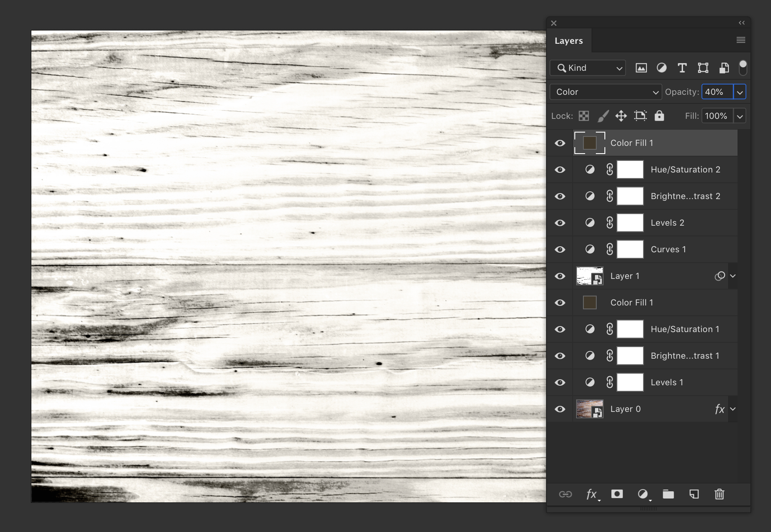Click the mask link icon on Brightness/Contrast 1

(x=610, y=356)
